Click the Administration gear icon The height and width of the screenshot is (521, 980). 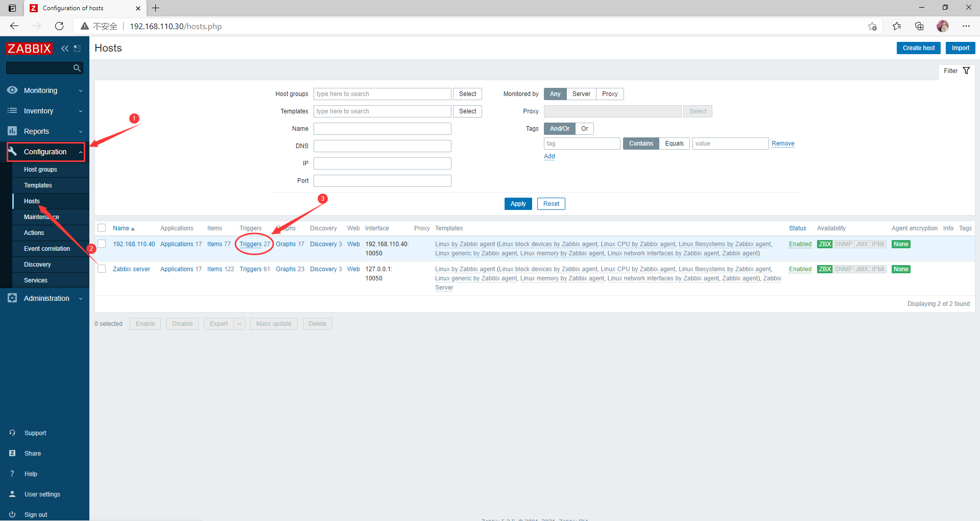[12, 298]
